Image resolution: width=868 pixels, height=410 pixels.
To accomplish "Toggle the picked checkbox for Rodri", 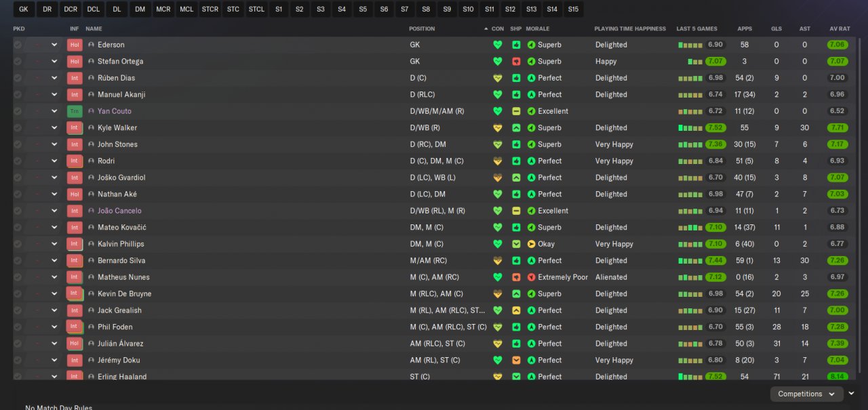I will click(18, 161).
